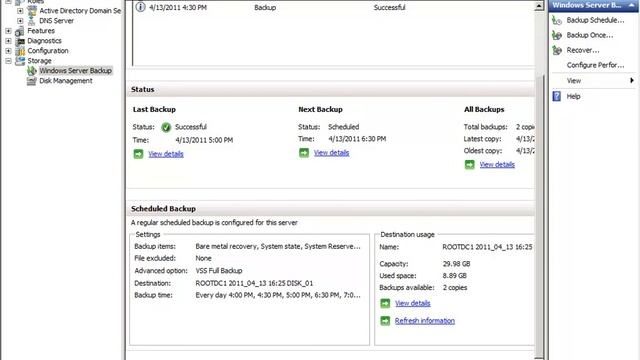Click green arrow icon under Next Backup

click(x=304, y=153)
